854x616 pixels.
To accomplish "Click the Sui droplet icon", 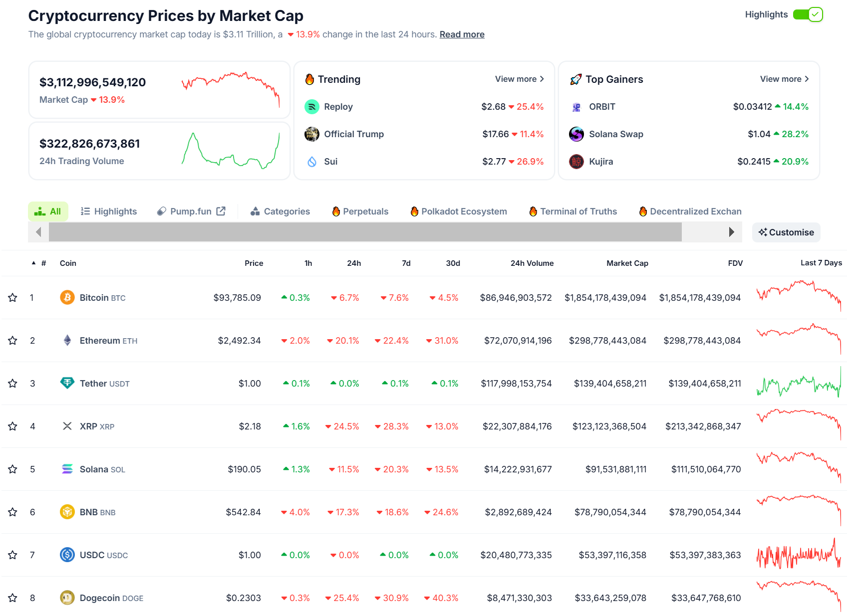I will (312, 162).
